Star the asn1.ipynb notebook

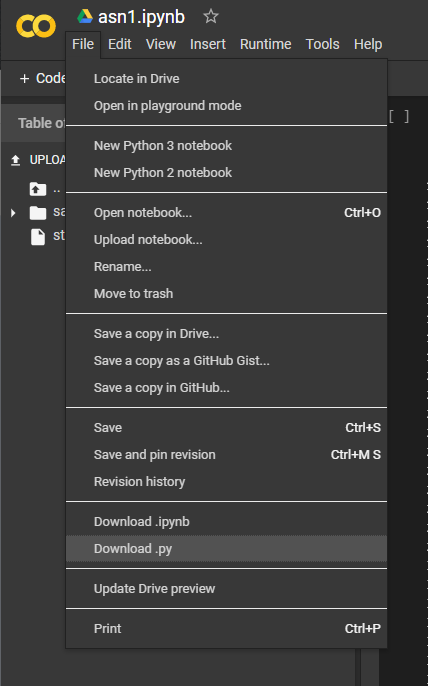coord(210,17)
